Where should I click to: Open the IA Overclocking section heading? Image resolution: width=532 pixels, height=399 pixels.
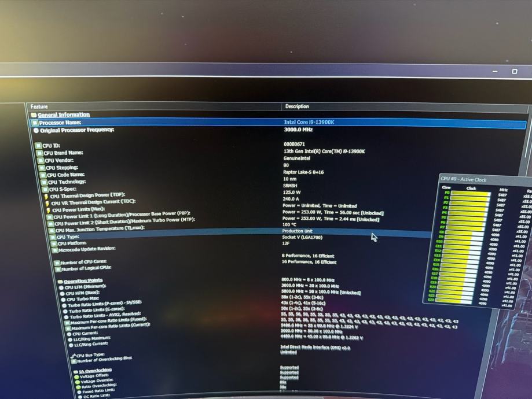click(96, 371)
